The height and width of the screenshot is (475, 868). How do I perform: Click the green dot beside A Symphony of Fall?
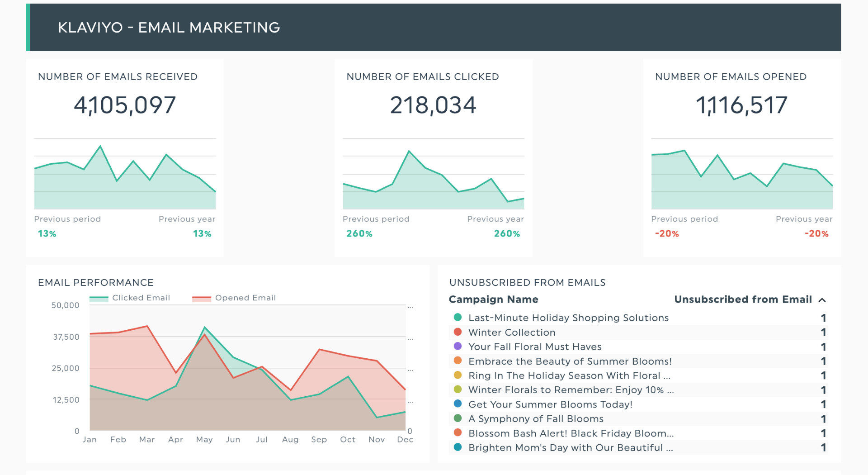458,418
